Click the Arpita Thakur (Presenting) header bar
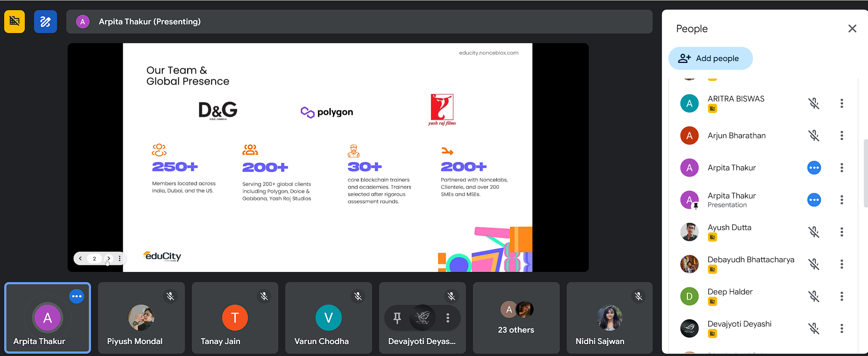The width and height of the screenshot is (868, 356). 359,22
